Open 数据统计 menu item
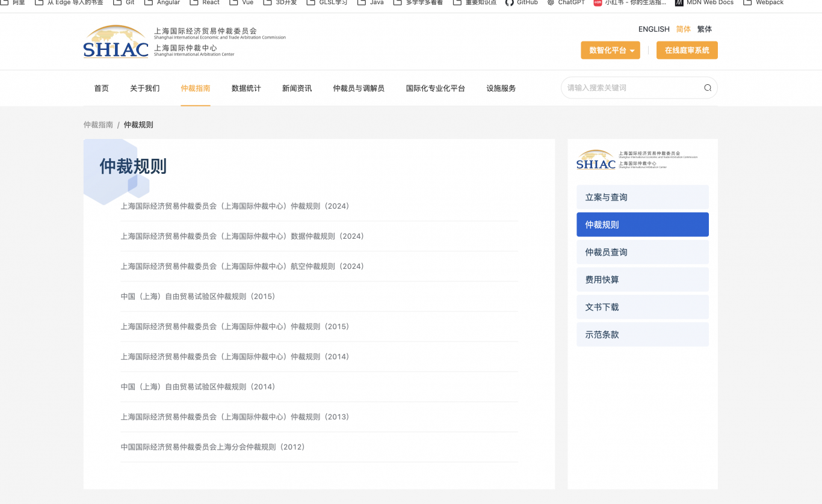Image resolution: width=822 pixels, height=504 pixels. [246, 88]
